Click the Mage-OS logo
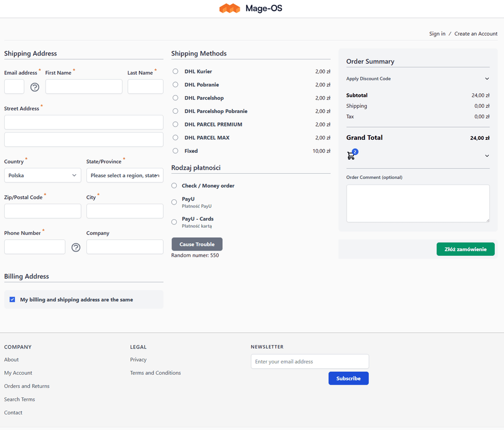This screenshot has width=504, height=430. [x=251, y=8]
